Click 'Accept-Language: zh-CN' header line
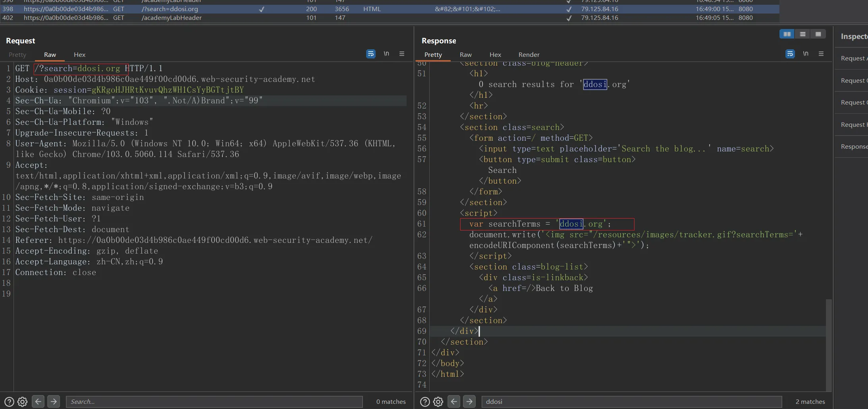 (89, 262)
